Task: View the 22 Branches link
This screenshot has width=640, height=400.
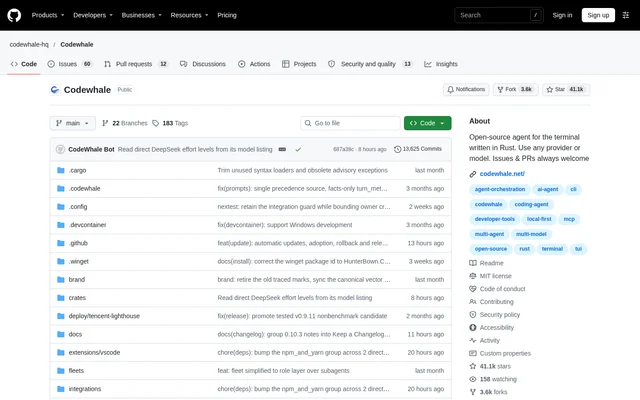Action: click(124, 123)
